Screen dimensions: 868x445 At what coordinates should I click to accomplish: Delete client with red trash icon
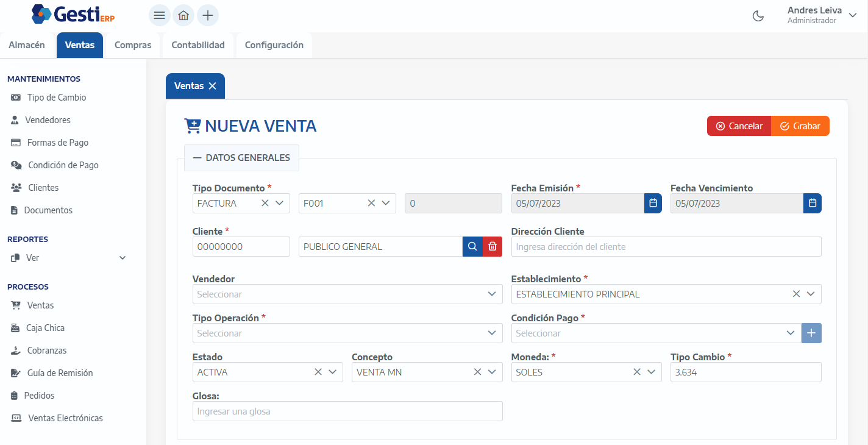coord(493,247)
